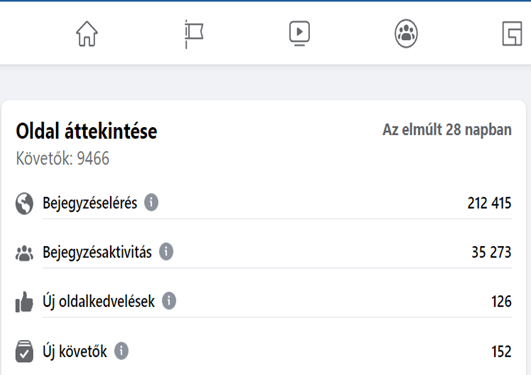Click the Oldal áttekintése heading

(86, 131)
